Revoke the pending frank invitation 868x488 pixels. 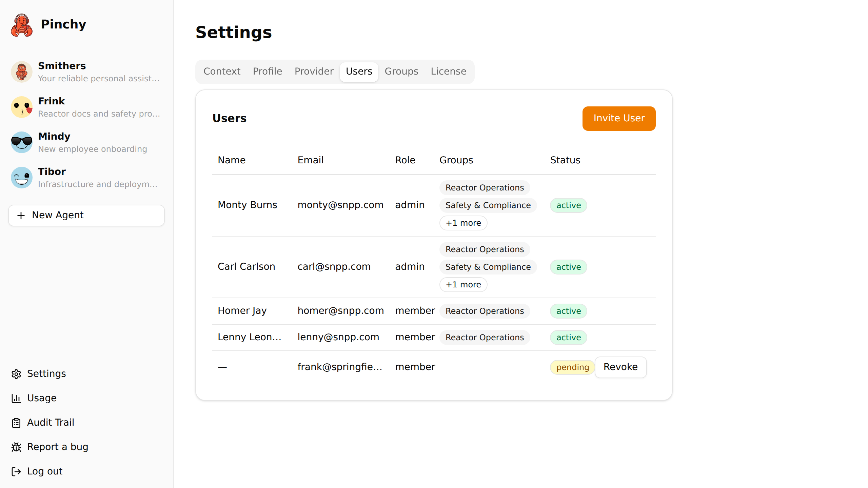[x=620, y=367]
